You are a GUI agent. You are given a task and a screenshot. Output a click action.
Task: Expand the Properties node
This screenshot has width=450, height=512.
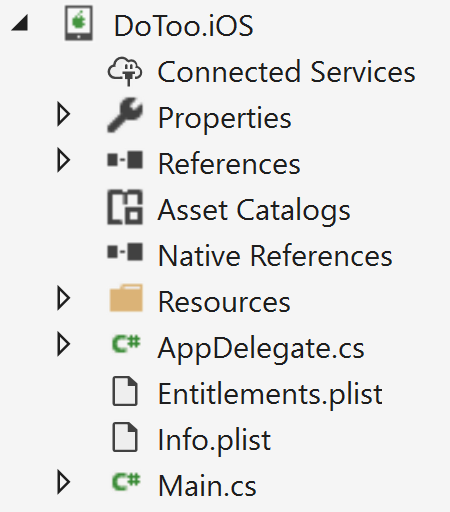63,115
